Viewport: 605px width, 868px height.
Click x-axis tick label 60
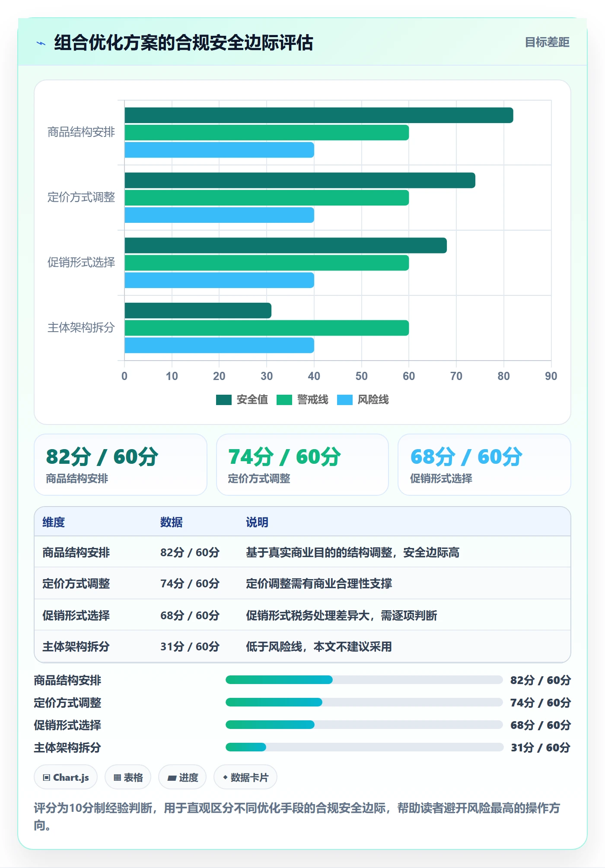click(x=409, y=376)
